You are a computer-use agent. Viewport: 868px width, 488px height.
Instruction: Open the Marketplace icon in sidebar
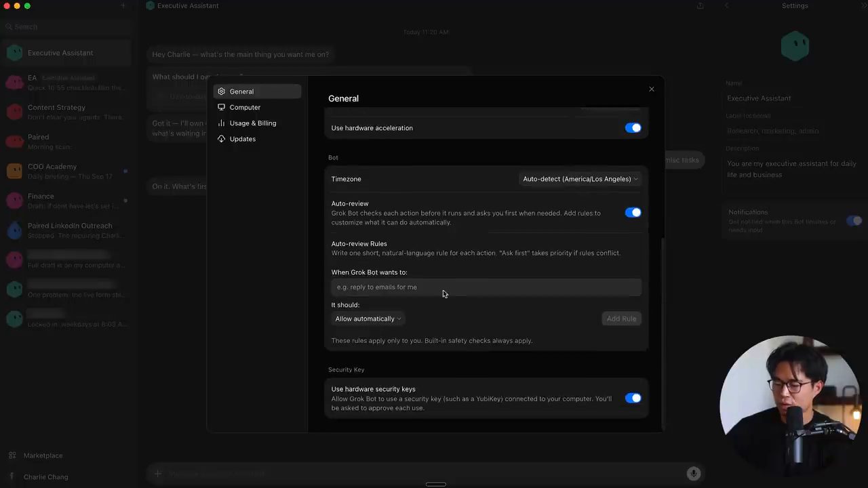tap(12, 455)
